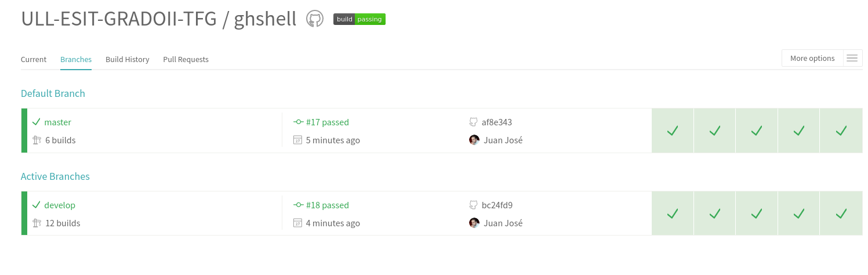The width and height of the screenshot is (868, 275).
Task: Open build #17 passed link
Action: coord(328,122)
